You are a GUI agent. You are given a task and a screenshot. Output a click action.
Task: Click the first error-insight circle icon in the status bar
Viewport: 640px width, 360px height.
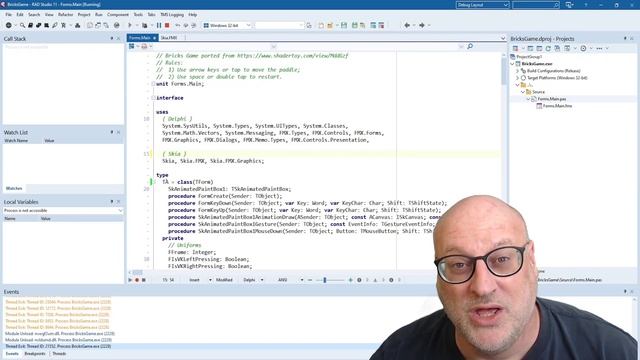(359, 280)
